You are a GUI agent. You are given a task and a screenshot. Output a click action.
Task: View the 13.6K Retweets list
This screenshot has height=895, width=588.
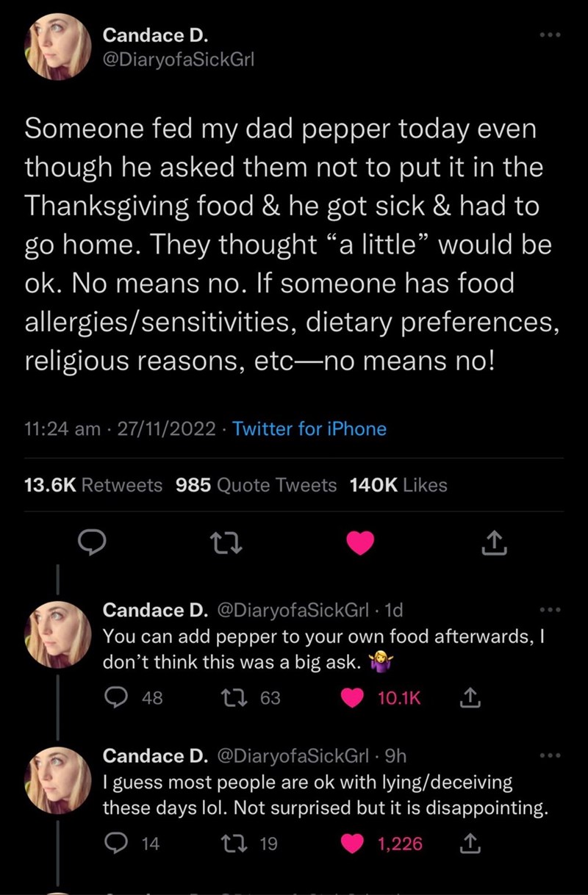tap(93, 485)
